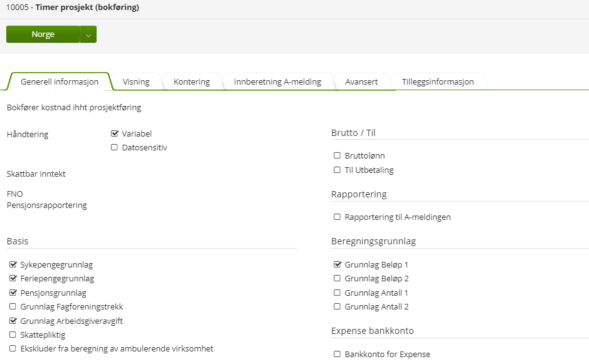
Task: Open the Tilleggsinformasjon tab
Action: (x=437, y=81)
